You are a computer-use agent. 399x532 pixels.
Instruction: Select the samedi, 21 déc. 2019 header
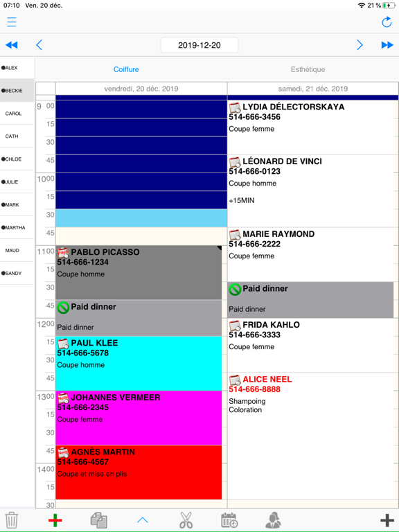[313, 89]
